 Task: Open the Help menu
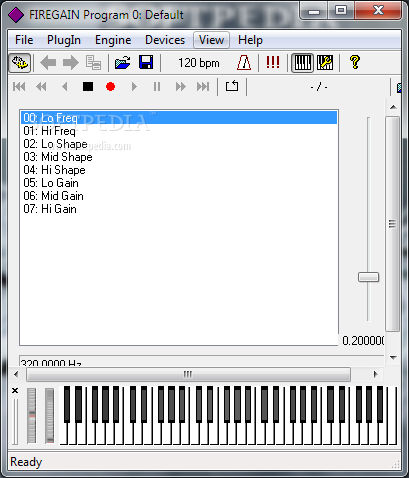coord(250,40)
